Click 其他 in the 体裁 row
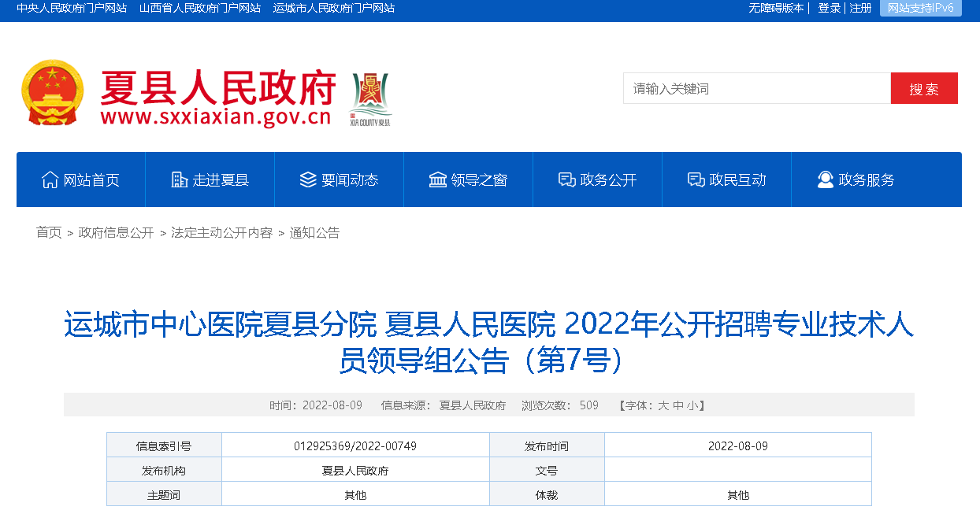The width and height of the screenshot is (980, 525). coord(738,495)
